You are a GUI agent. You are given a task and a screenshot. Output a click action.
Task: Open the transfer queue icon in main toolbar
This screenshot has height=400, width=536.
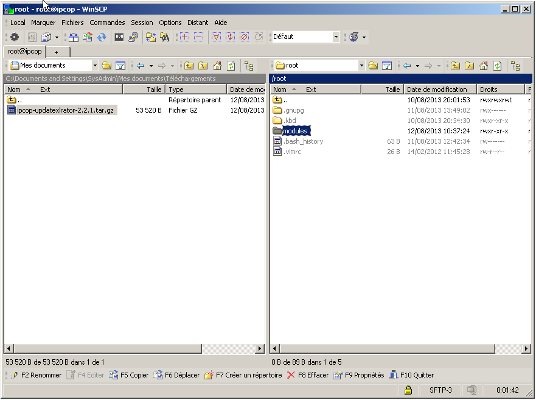pos(46,37)
